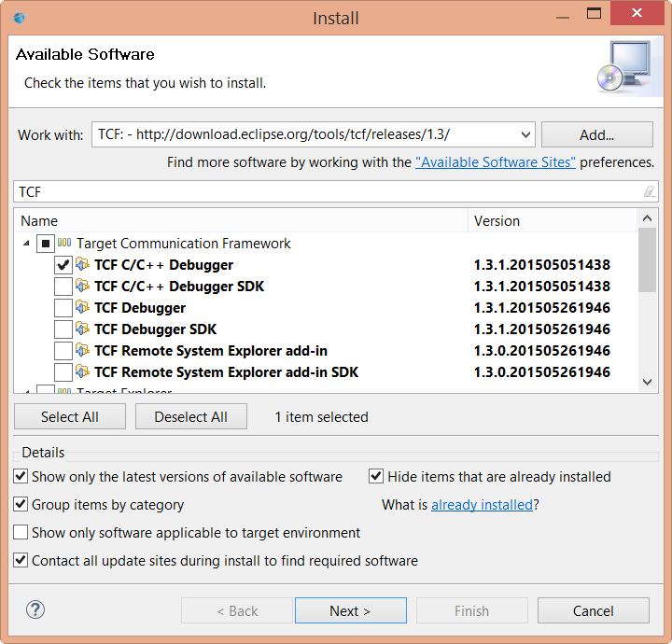Toggle Group items by category checkbox
Screen dimensions: 672x644
point(21,504)
